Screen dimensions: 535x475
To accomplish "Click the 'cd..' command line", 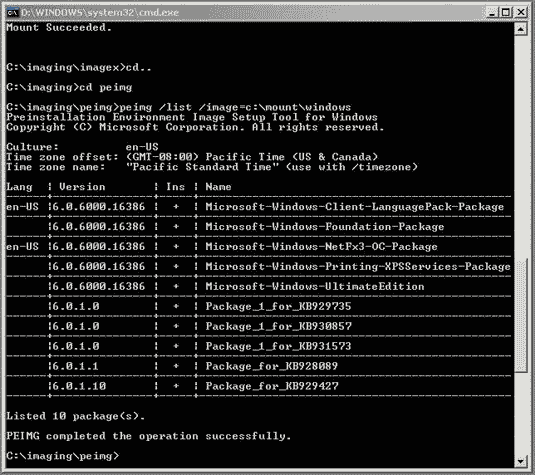I will (x=78, y=67).
